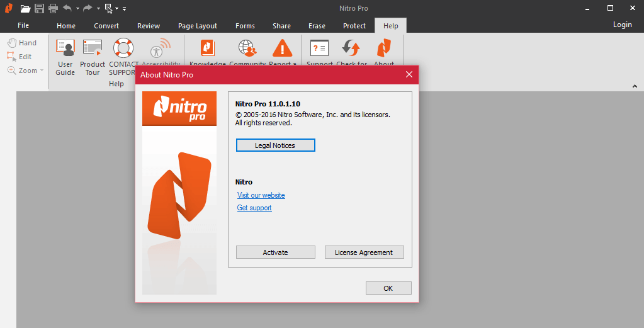Open the User Guide from the ribbon
The width and height of the screenshot is (644, 328).
tap(65, 57)
